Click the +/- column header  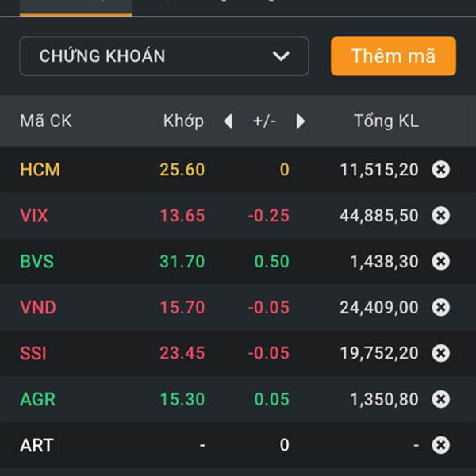pos(264,121)
